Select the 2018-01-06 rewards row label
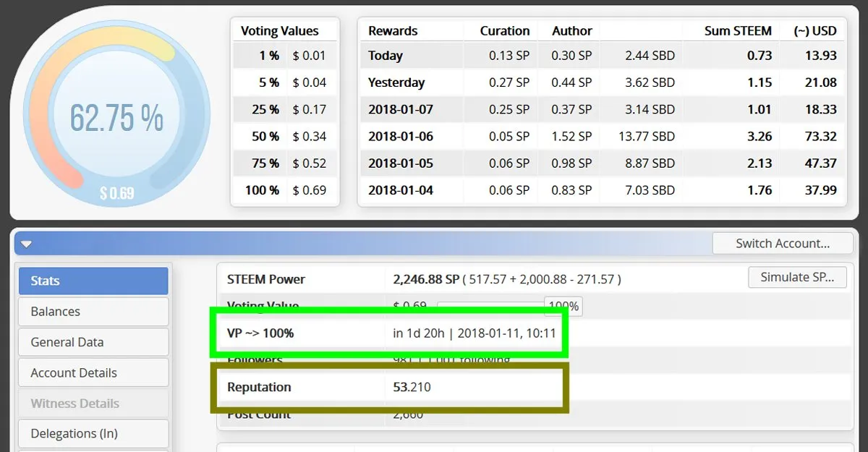The width and height of the screenshot is (868, 452). tap(401, 136)
